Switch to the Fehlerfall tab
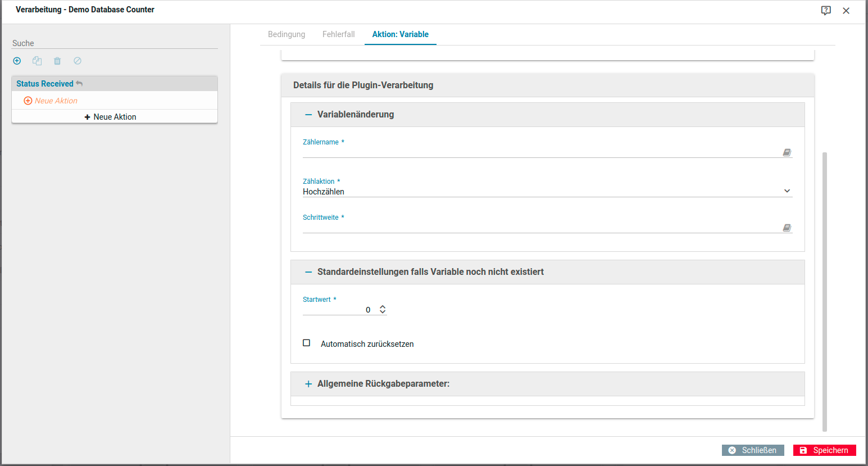Screen dimensions: 868x466 [x=338, y=34]
